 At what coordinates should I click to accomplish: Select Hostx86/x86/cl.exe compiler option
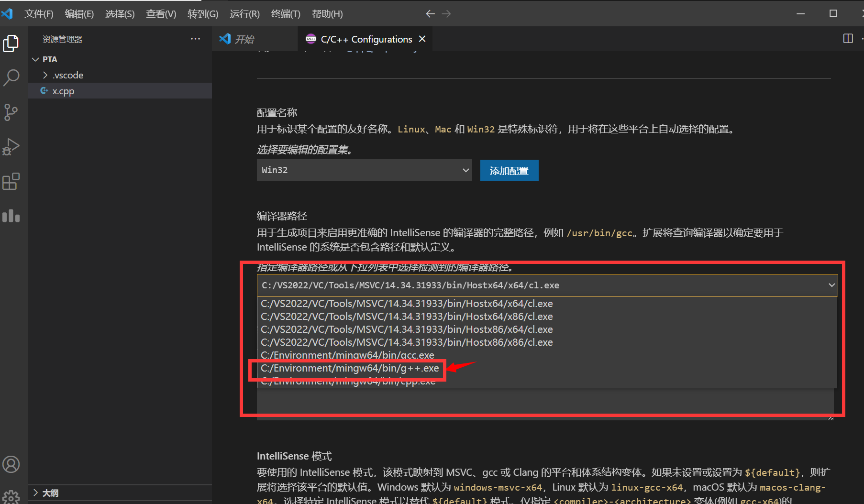(x=547, y=342)
